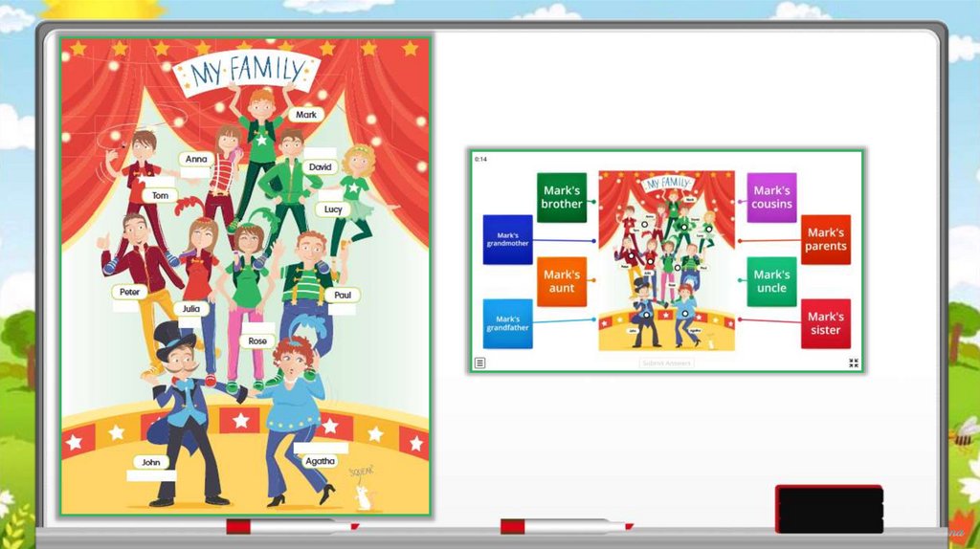Select the dark blue Mark's grandmother tile

[507, 240]
